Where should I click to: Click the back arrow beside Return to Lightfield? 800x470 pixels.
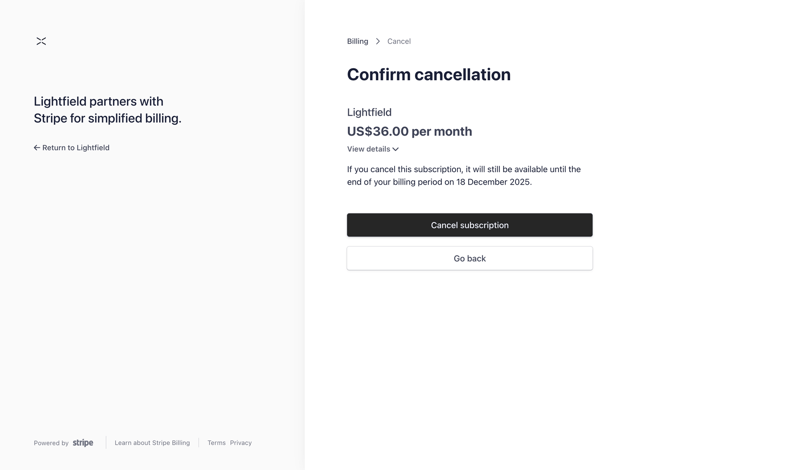(37, 148)
